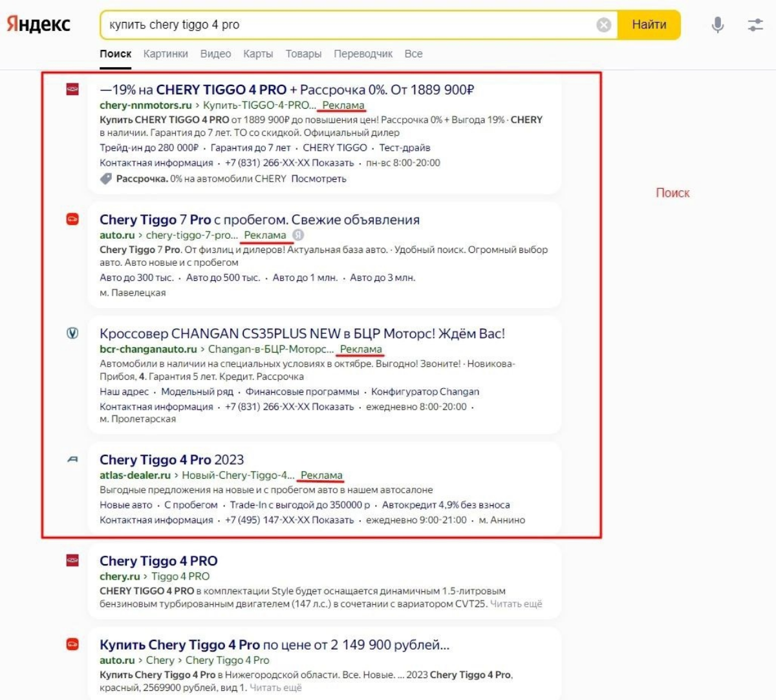Click the chery-nnmotors.ru domain link
The height and width of the screenshot is (700, 776).
coord(145,105)
